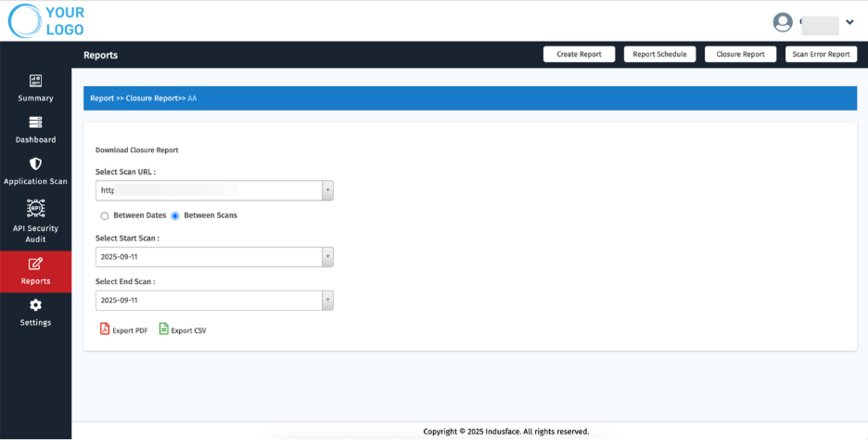Click the Create Report button
868x440 pixels.
click(x=579, y=55)
